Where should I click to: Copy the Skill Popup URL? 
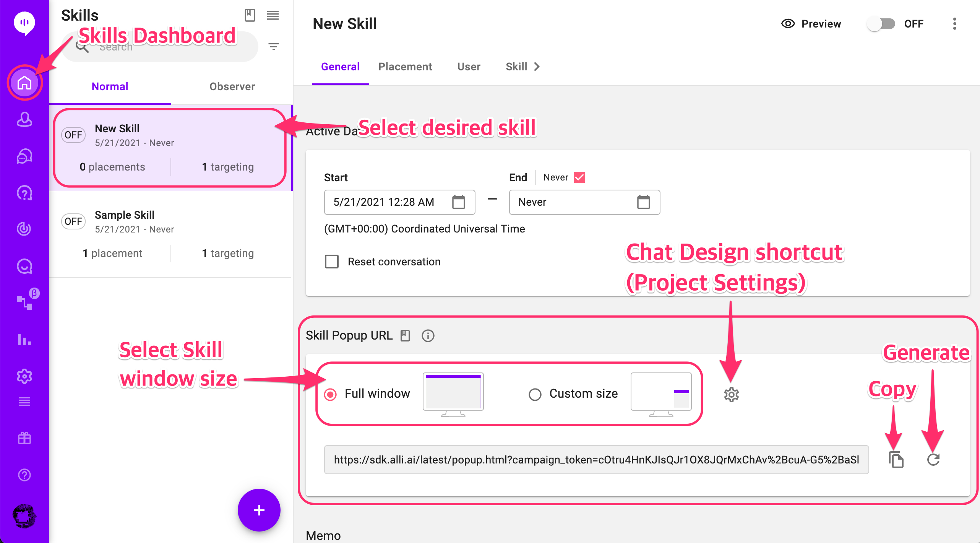coord(896,460)
